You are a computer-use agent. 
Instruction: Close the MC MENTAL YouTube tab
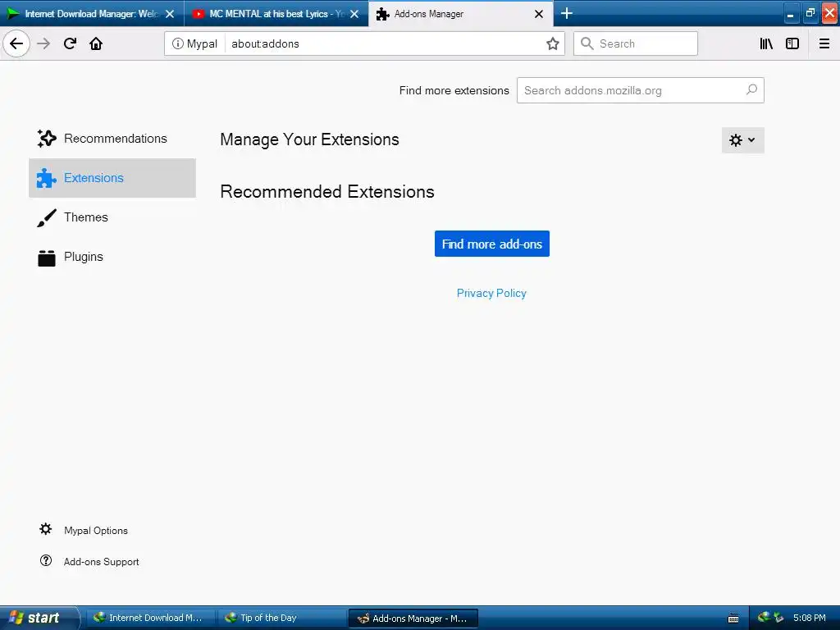354,14
